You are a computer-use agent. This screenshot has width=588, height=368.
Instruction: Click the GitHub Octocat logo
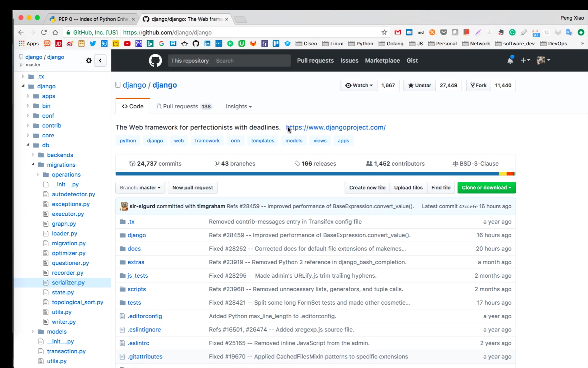155,61
